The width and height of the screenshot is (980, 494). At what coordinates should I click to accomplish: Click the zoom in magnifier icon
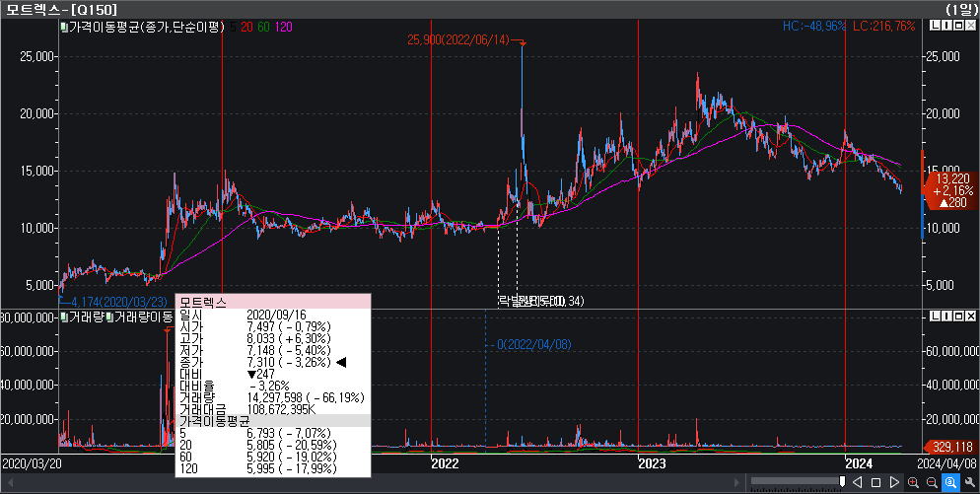(x=913, y=482)
